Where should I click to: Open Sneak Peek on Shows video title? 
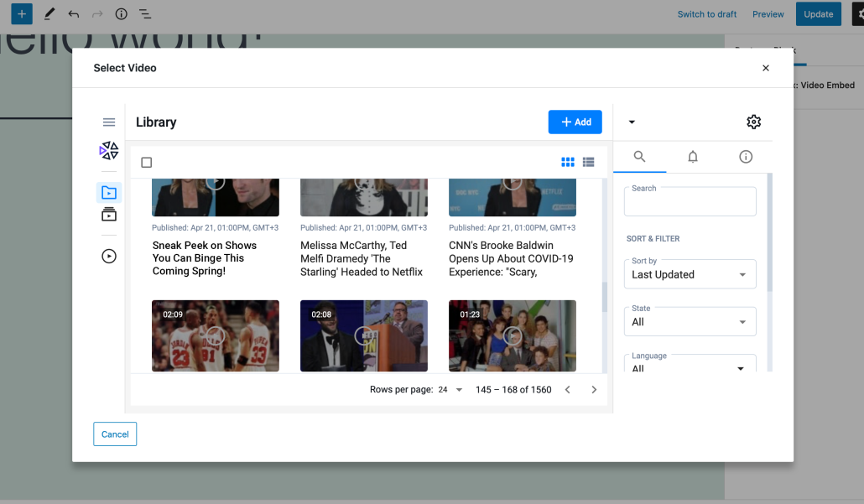coord(205,258)
